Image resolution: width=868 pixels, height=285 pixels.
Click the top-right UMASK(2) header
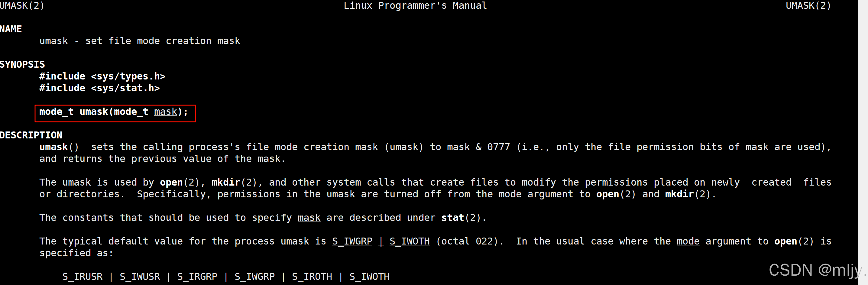coord(808,5)
